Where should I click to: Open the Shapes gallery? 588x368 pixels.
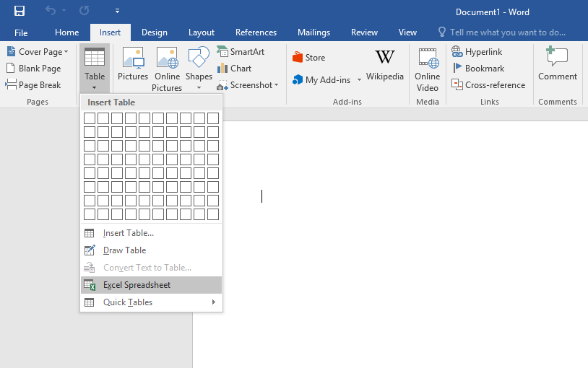199,69
